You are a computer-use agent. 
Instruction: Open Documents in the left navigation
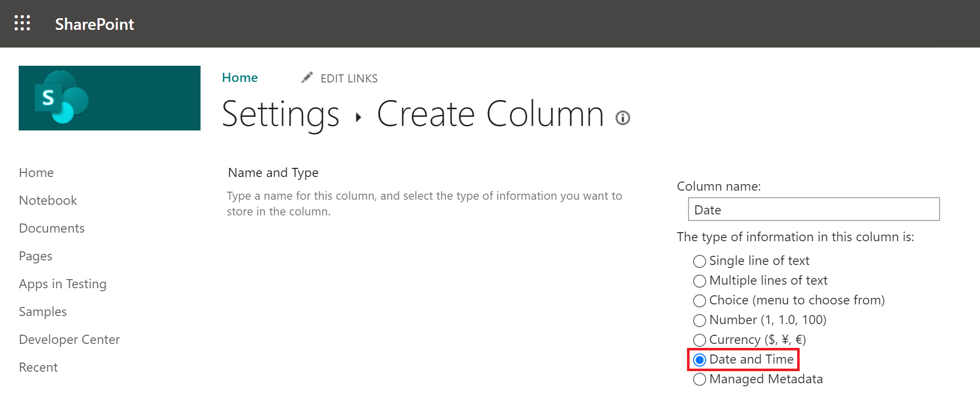pyautogui.click(x=52, y=228)
